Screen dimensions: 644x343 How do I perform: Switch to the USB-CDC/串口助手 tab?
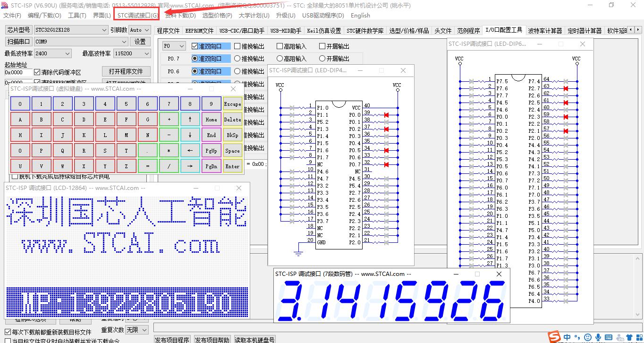pos(242,31)
